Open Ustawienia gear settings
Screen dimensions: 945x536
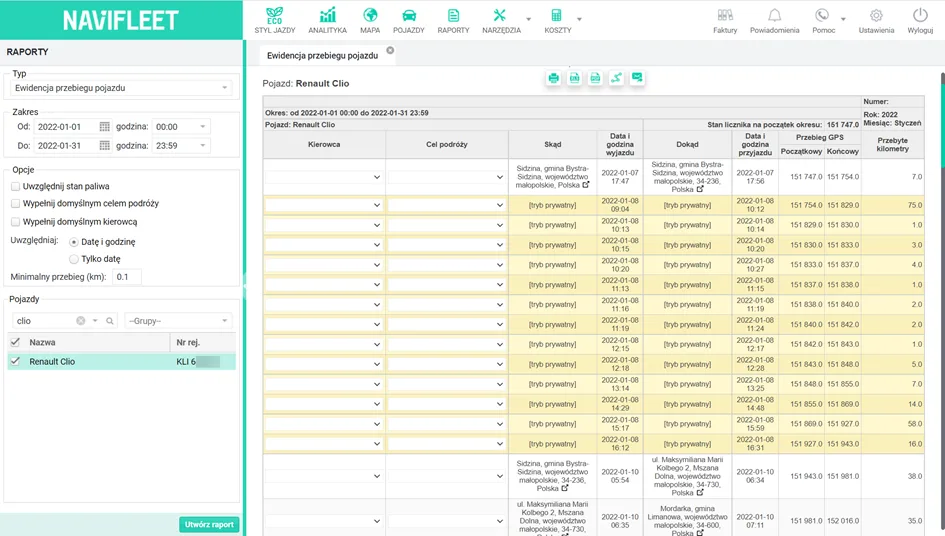[x=876, y=20]
